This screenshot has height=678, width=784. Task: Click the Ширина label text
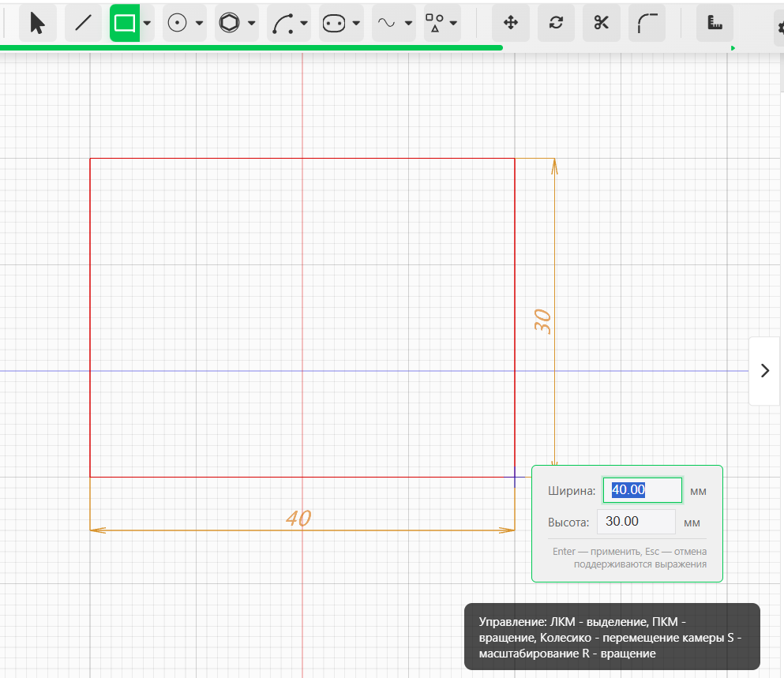pos(572,490)
